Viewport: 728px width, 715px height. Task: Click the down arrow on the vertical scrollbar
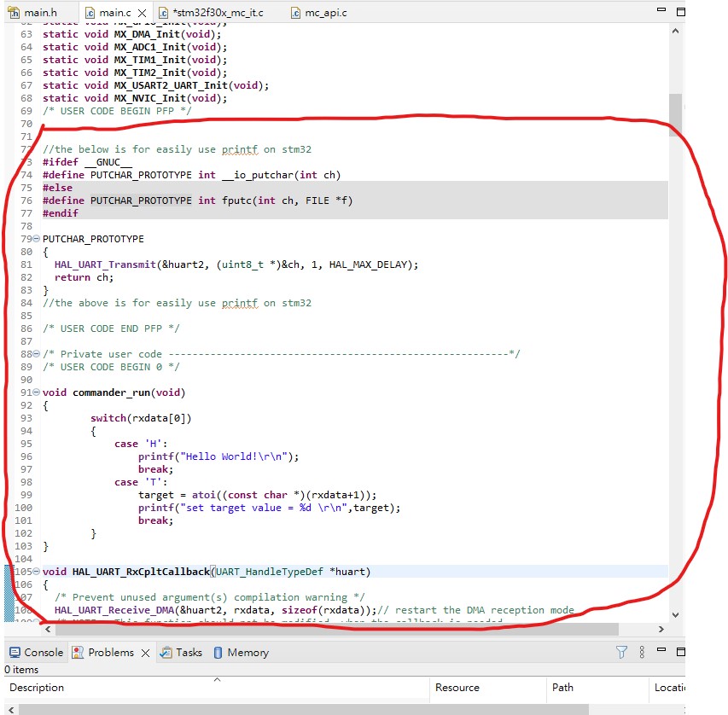tap(675, 613)
